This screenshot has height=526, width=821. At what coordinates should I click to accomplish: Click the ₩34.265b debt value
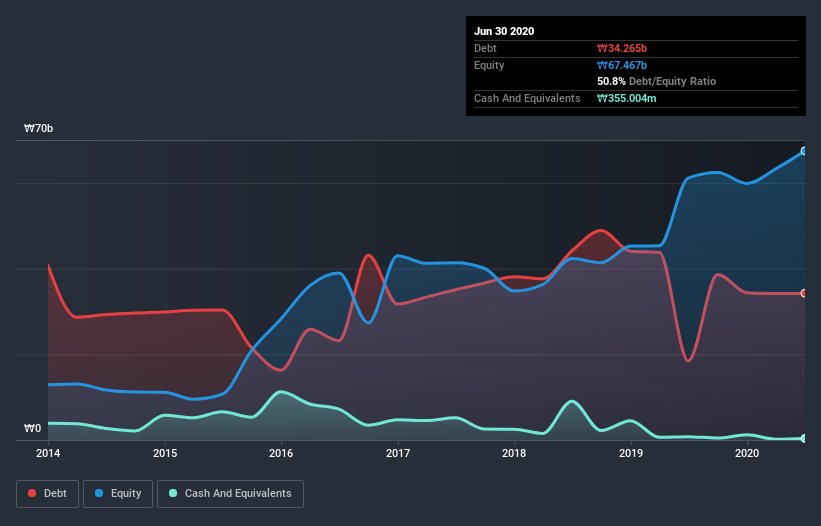click(622, 49)
